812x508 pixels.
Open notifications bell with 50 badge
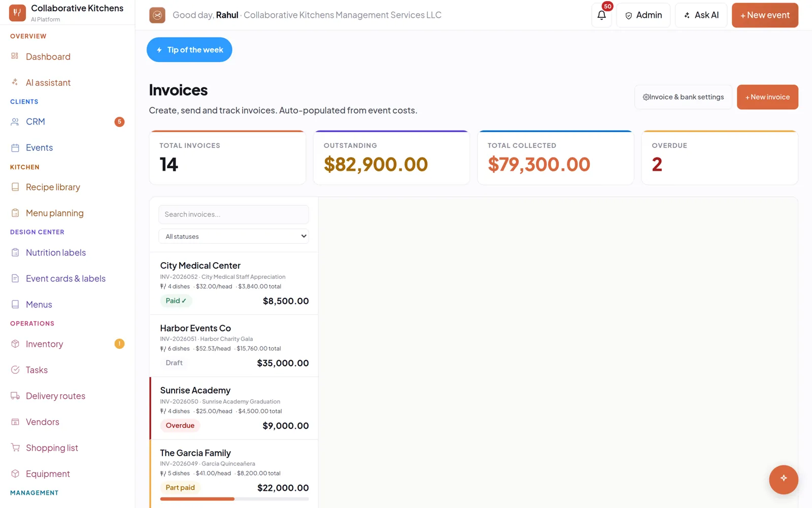click(601, 15)
